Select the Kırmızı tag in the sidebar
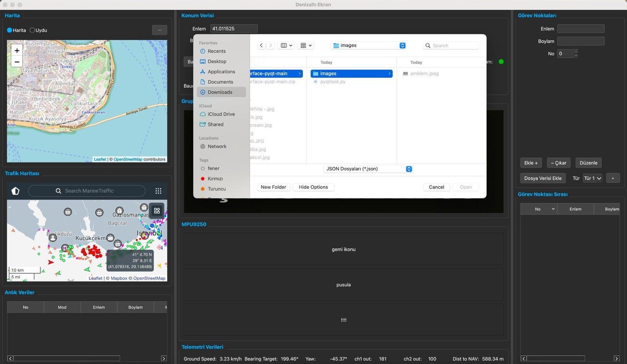This screenshot has height=364, width=627. pos(215,178)
